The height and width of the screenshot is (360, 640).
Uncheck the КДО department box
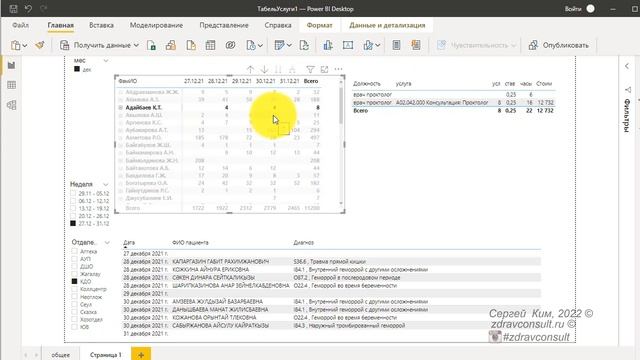tap(74, 281)
